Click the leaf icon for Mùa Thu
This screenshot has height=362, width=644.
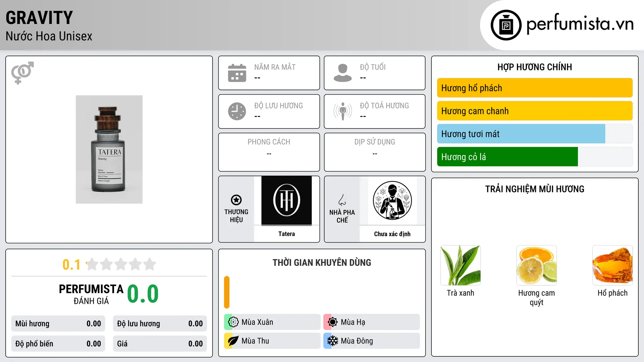(233, 341)
